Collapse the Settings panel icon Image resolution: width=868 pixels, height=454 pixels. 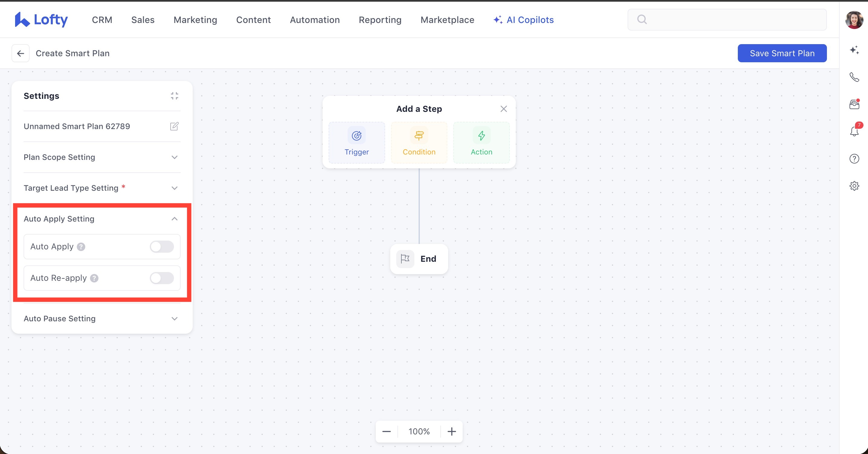coord(174,96)
